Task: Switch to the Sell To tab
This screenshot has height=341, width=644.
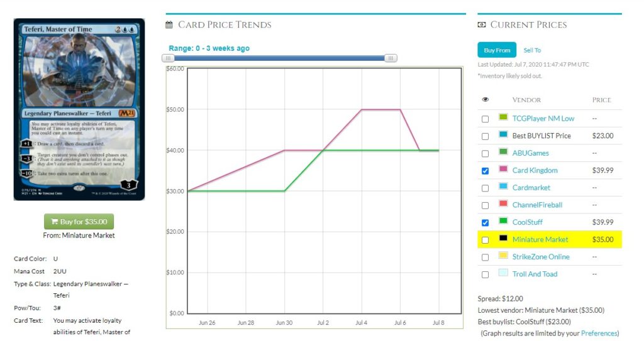Action: point(532,50)
